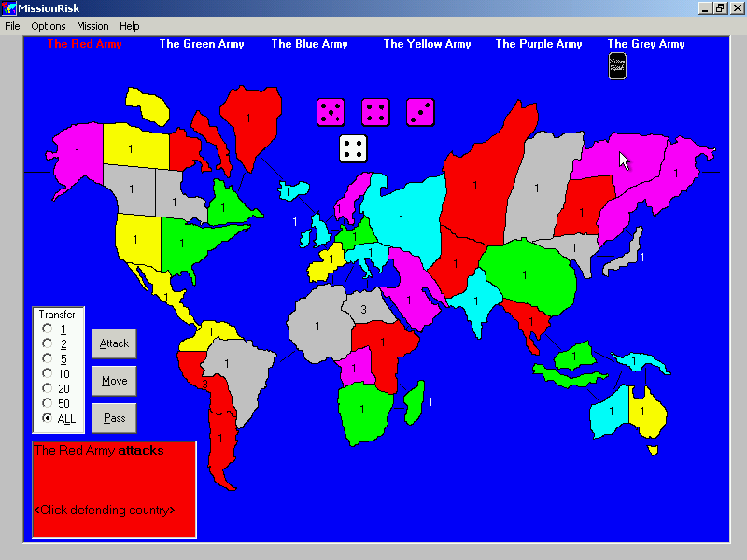
Task: Click the MissionRisk title bar app icon
Action: 9,8
